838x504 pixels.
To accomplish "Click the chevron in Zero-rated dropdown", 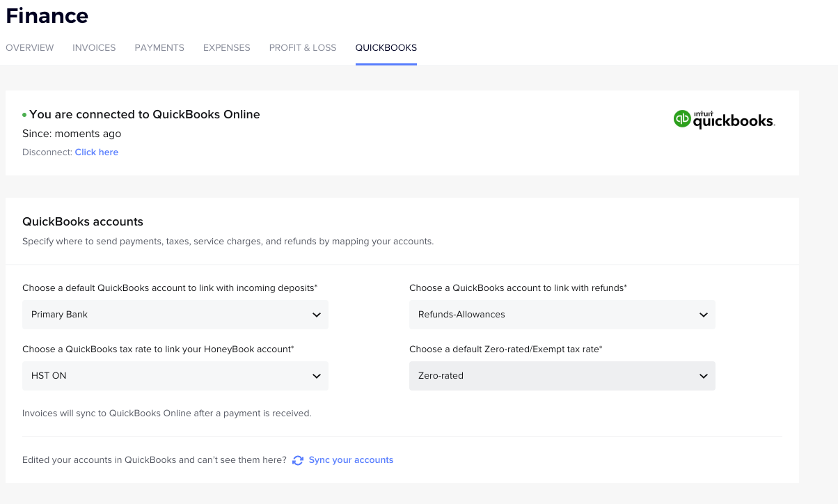I will 704,377.
